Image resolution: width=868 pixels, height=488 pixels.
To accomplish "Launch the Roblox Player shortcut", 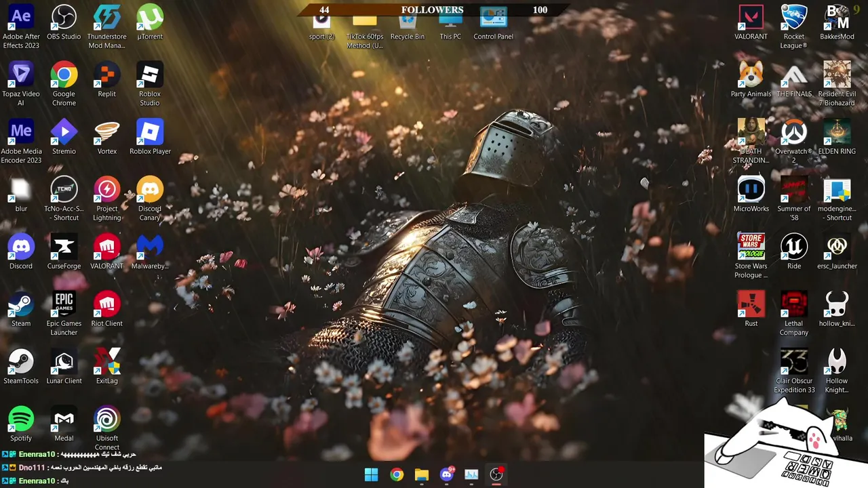I will point(150,131).
